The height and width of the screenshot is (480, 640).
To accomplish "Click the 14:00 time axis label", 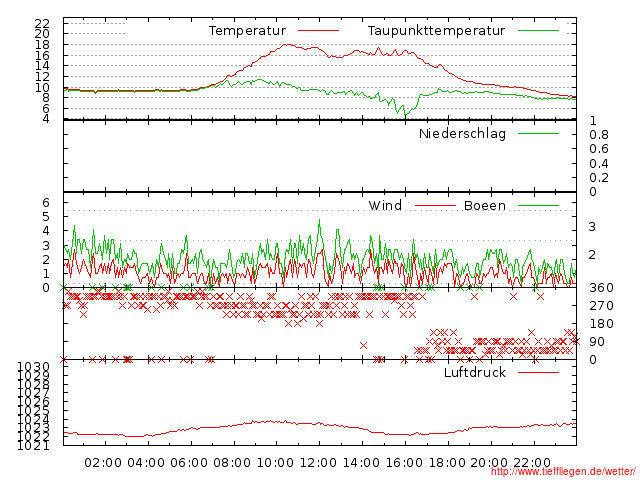I will tap(361, 463).
